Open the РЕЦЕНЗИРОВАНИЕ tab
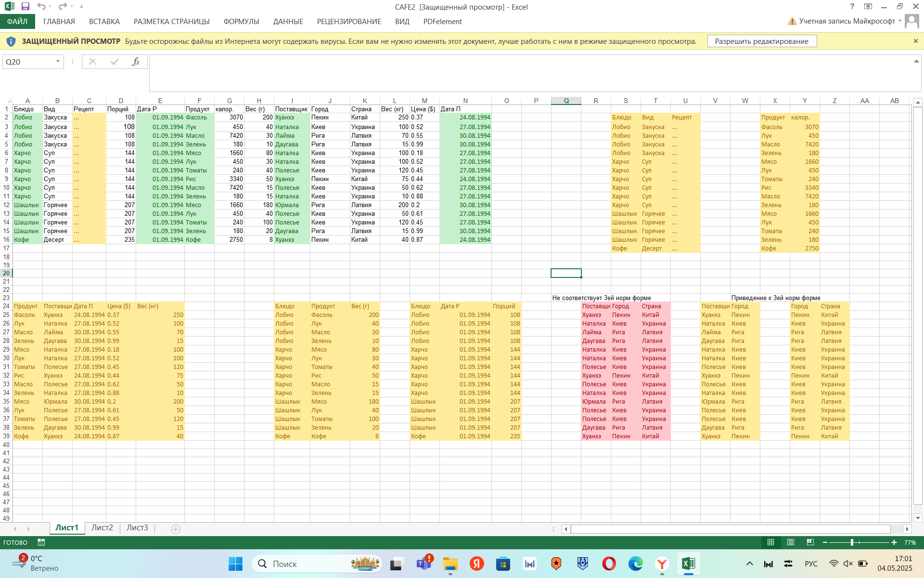This screenshot has height=578, width=924. (349, 21)
